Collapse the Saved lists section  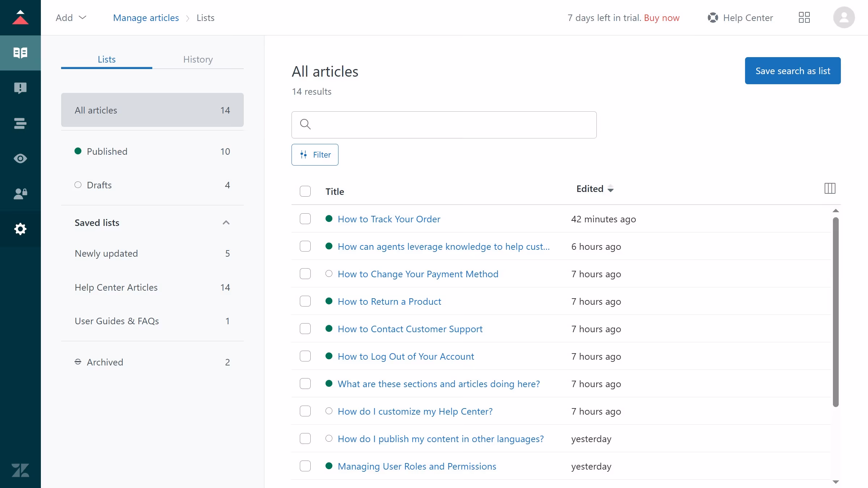(226, 222)
